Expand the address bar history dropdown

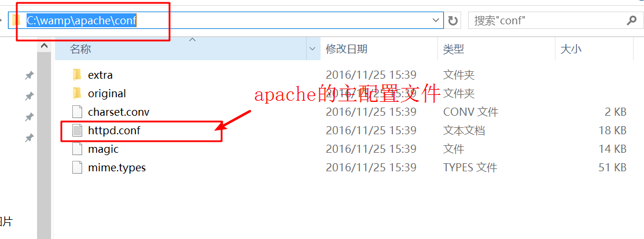click(436, 20)
